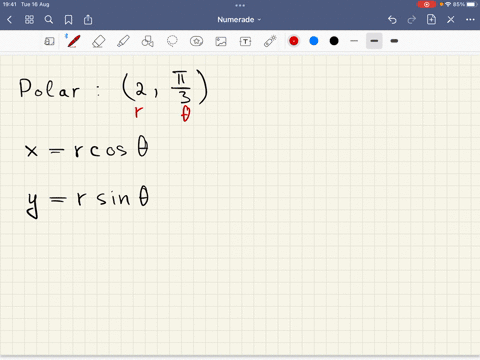This screenshot has height=360, width=480.
Task: Select the Shapes tool
Action: pyautogui.click(x=147, y=41)
